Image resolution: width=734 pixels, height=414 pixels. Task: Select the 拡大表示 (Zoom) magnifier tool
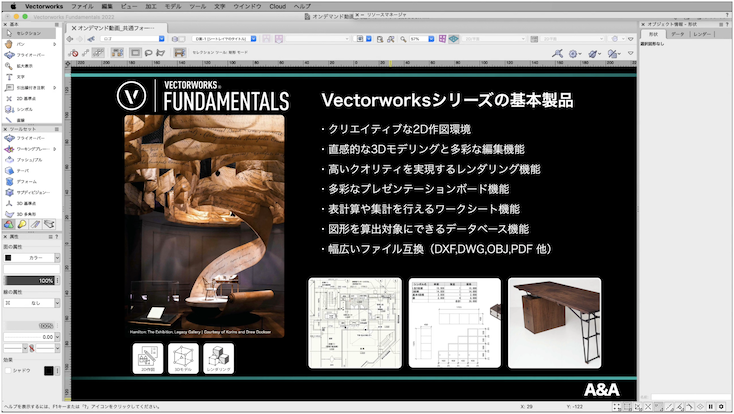tap(29, 66)
